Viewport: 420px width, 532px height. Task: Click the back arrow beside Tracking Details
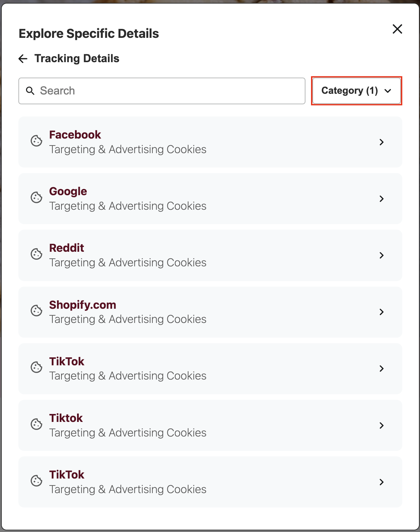pyautogui.click(x=23, y=58)
